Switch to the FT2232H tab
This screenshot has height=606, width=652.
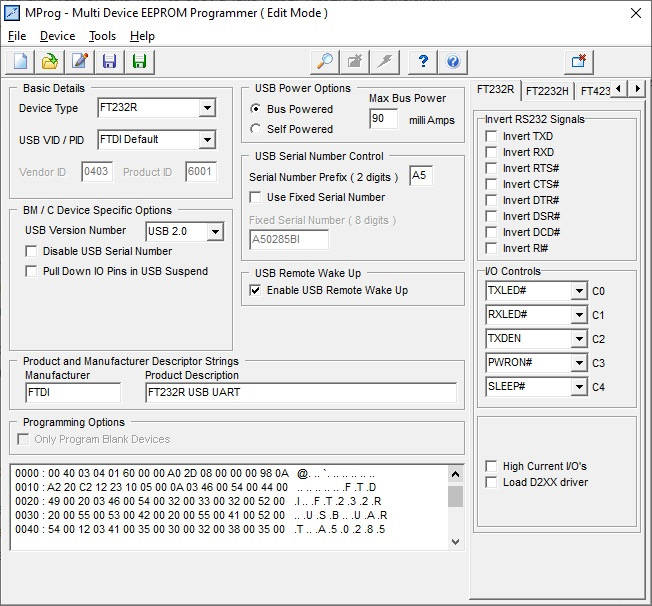tap(547, 91)
